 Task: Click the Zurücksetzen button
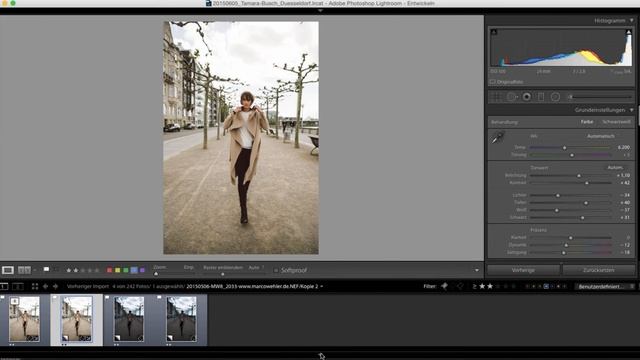(599, 270)
